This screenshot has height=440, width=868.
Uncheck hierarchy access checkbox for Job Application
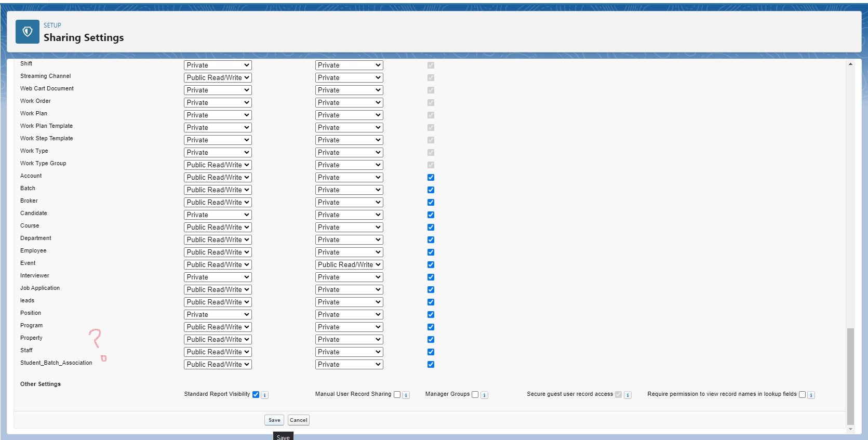coord(431,289)
